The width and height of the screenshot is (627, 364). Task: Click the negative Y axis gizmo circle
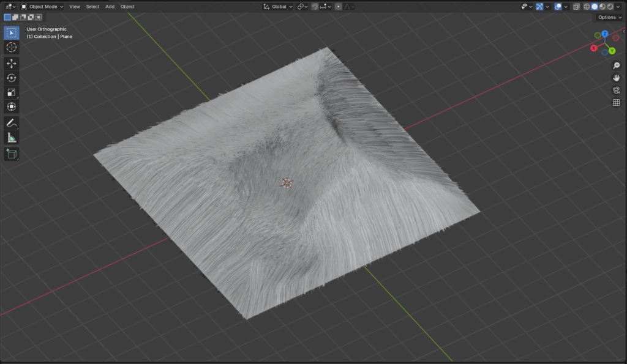[x=598, y=35]
